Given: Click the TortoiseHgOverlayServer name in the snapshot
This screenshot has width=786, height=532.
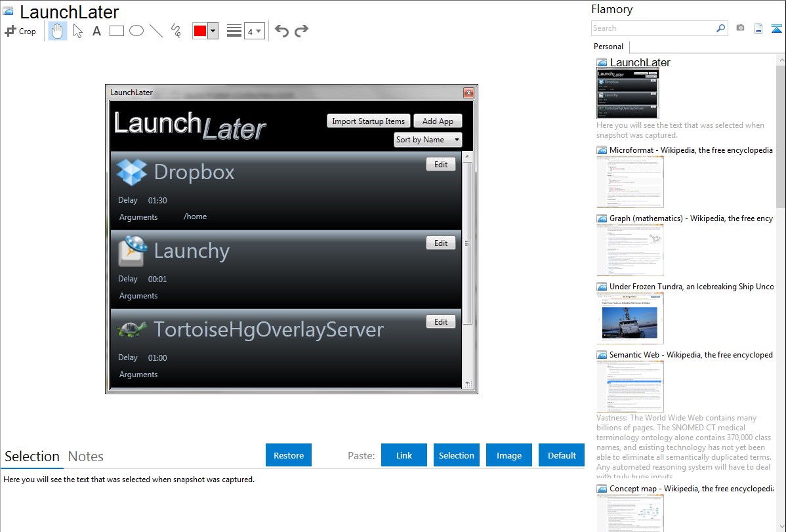Looking at the screenshot, I should [x=269, y=329].
